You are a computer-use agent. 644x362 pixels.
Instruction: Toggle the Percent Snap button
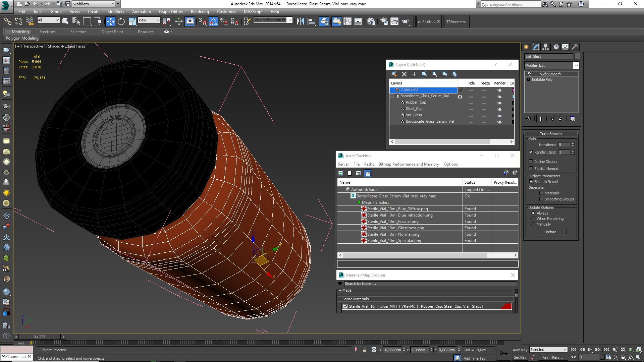tap(224, 21)
